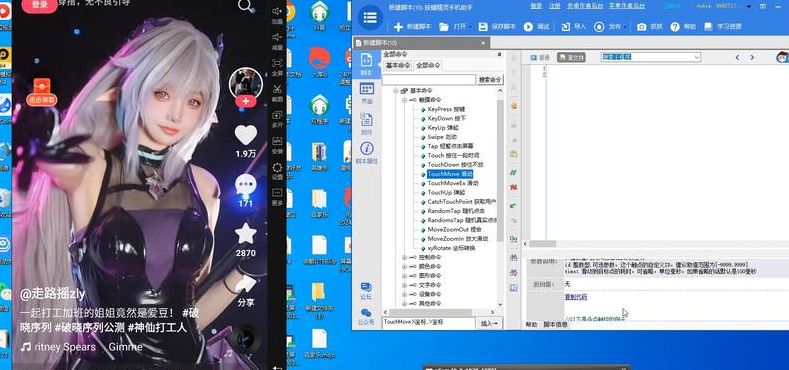
Task: Open the function dropdown in editor header
Action: pyautogui.click(x=651, y=57)
